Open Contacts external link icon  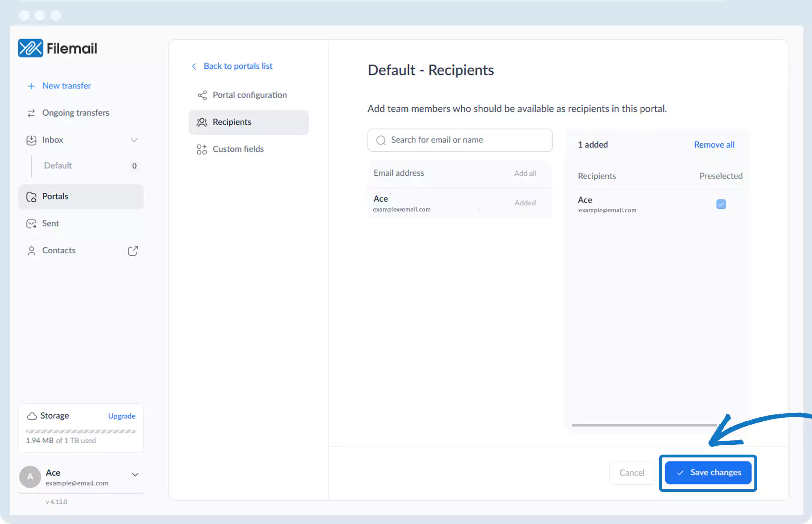[x=133, y=251]
